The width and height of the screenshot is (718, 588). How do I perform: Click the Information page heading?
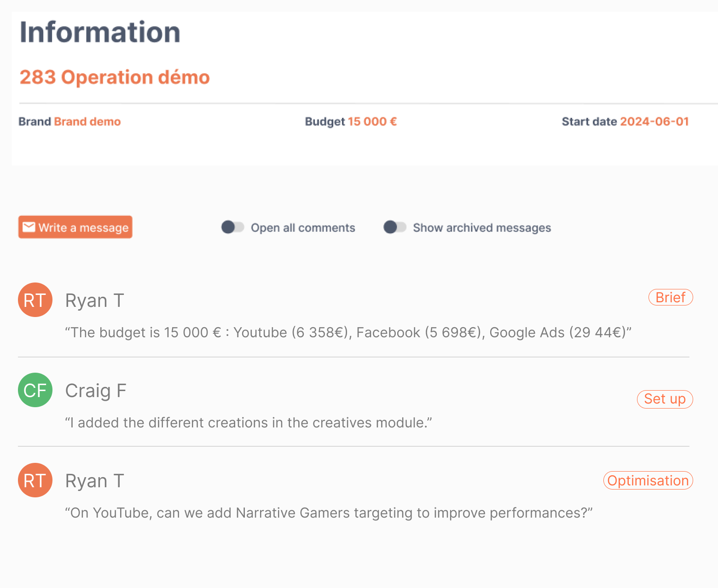[100, 32]
